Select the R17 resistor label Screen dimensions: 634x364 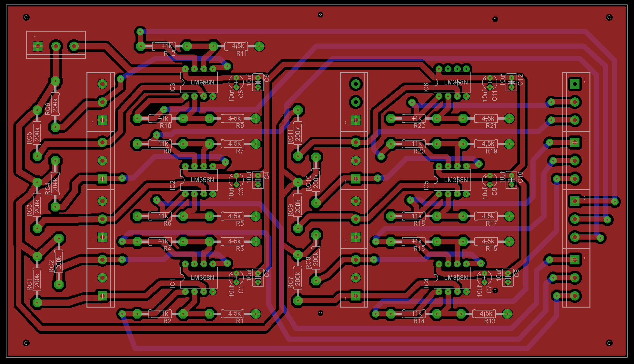(x=491, y=223)
